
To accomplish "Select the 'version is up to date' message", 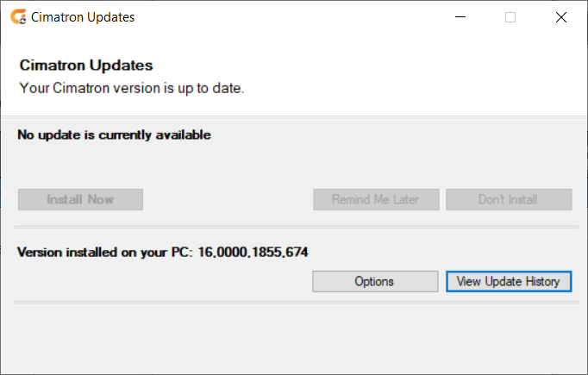I will [x=132, y=88].
